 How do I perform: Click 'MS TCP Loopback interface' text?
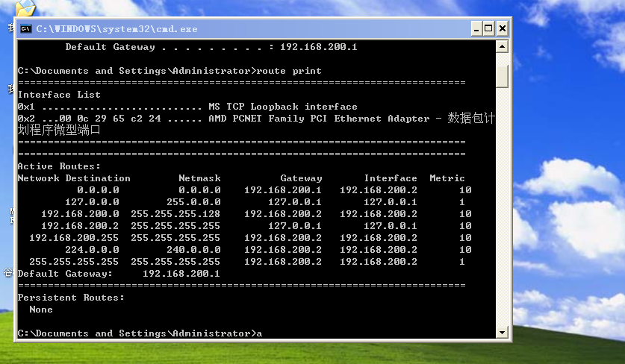tap(283, 107)
